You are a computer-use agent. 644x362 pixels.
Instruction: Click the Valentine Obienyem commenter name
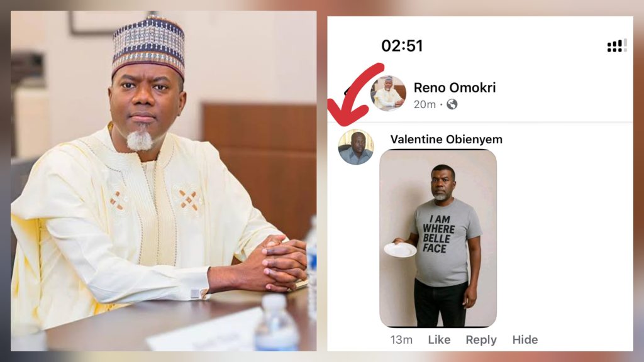coord(446,140)
